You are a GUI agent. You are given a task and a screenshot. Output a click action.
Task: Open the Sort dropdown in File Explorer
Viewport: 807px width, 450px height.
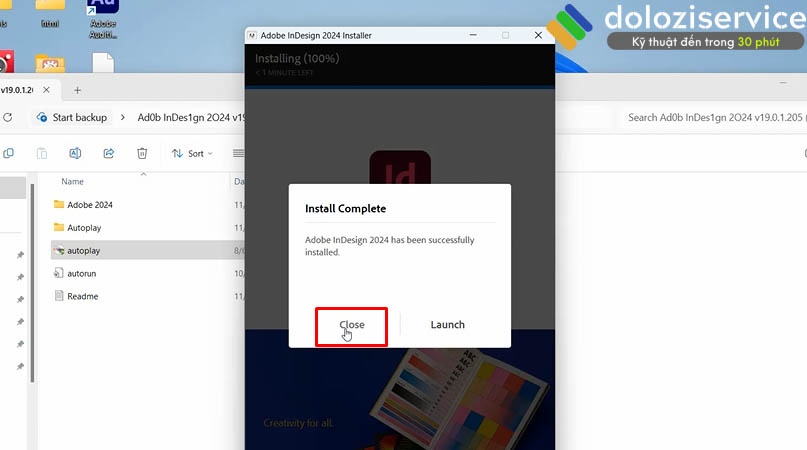192,153
